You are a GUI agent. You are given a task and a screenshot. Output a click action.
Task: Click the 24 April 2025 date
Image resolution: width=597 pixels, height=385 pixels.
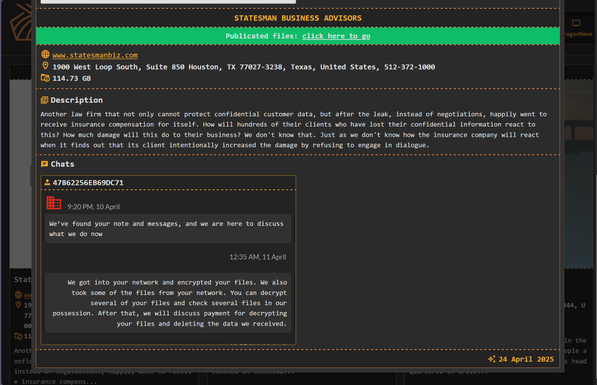coord(526,359)
